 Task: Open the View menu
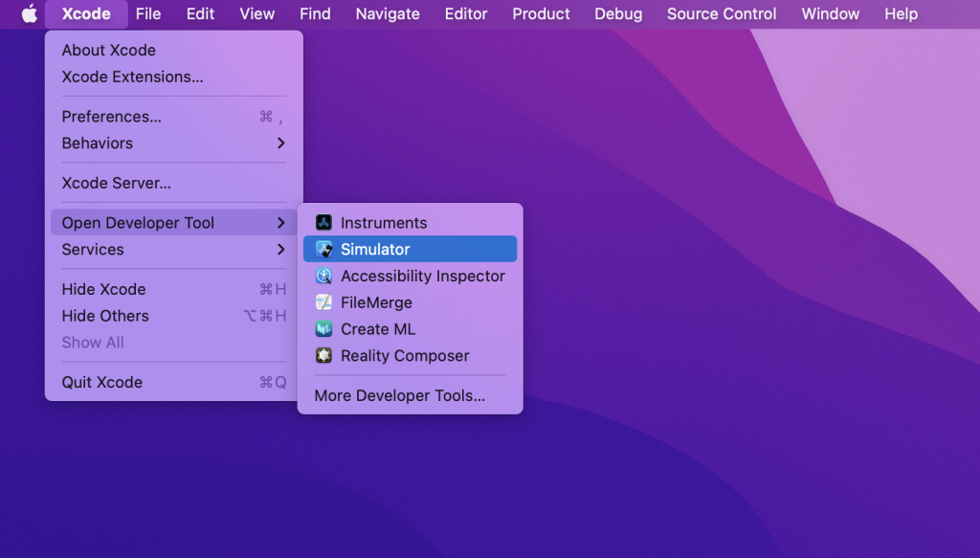pos(256,13)
